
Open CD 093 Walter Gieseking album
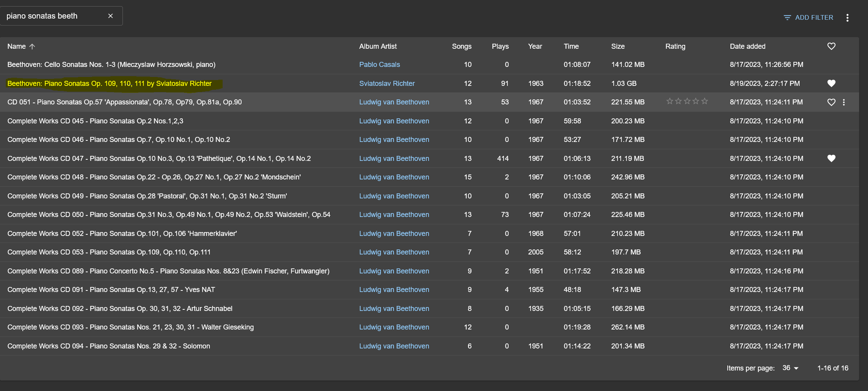click(x=131, y=327)
